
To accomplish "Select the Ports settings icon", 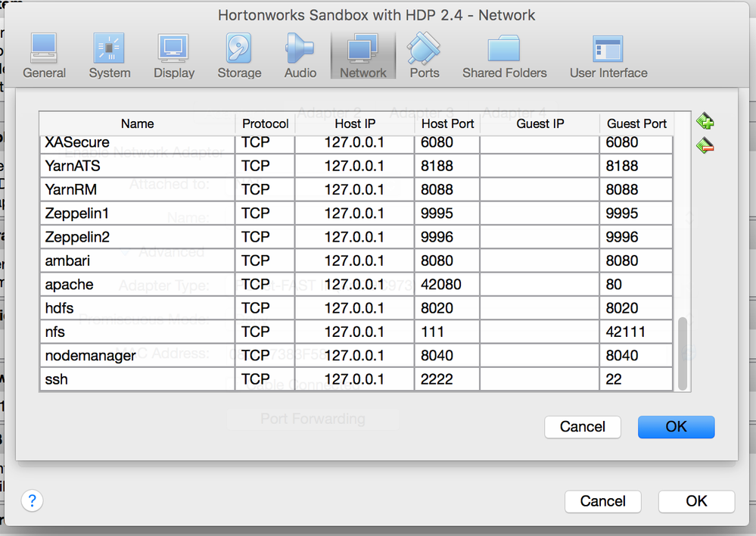I will pos(425,55).
